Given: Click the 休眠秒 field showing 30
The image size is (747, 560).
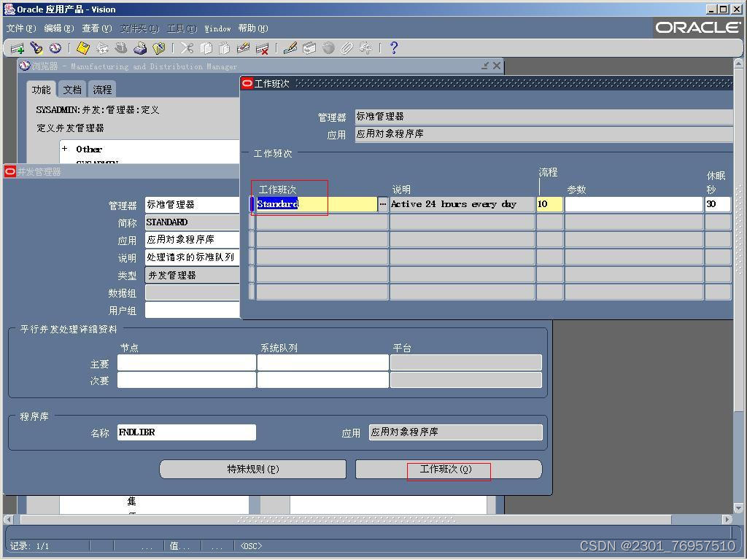Looking at the screenshot, I should (x=718, y=204).
